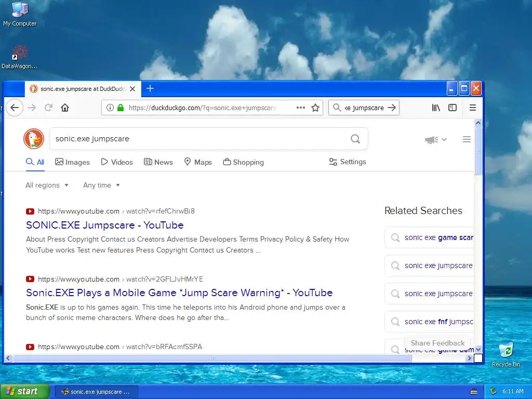Click the horizontal scrollbar right arrow

point(470,358)
